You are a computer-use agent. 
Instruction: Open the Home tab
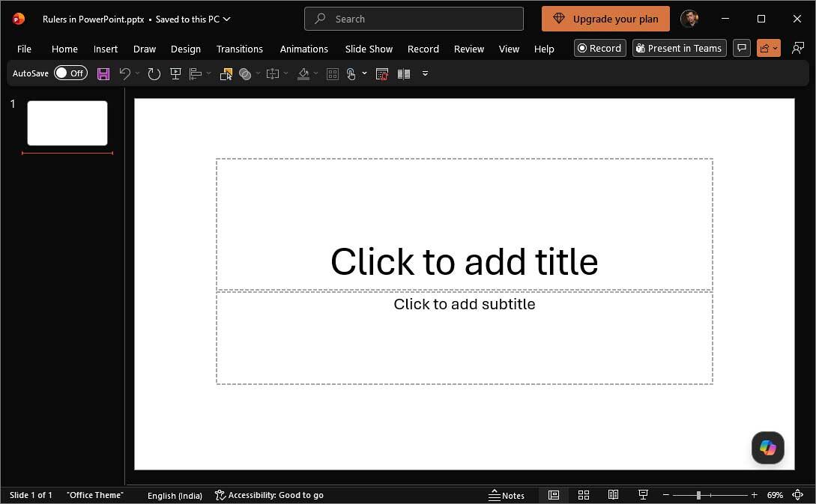(x=64, y=49)
